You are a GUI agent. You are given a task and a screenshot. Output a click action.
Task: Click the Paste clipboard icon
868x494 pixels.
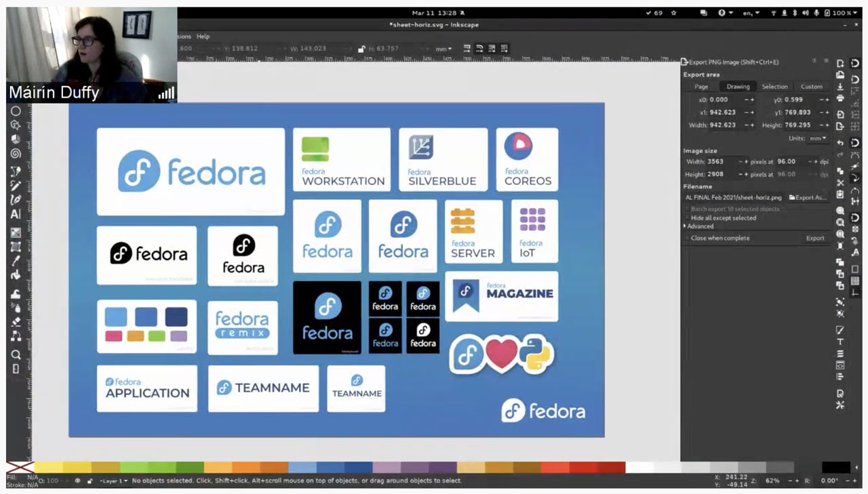tap(840, 194)
